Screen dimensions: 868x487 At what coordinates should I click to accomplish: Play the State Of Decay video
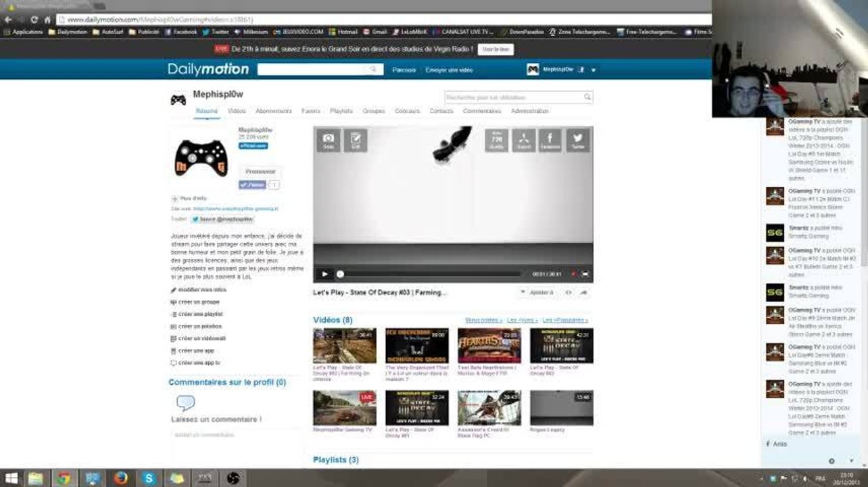324,274
